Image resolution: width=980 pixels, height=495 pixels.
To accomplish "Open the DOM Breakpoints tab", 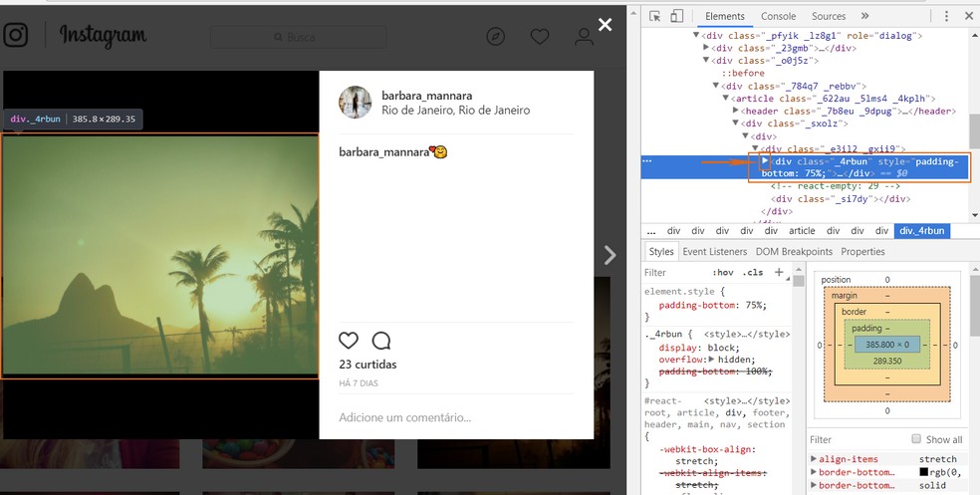I will pyautogui.click(x=794, y=251).
